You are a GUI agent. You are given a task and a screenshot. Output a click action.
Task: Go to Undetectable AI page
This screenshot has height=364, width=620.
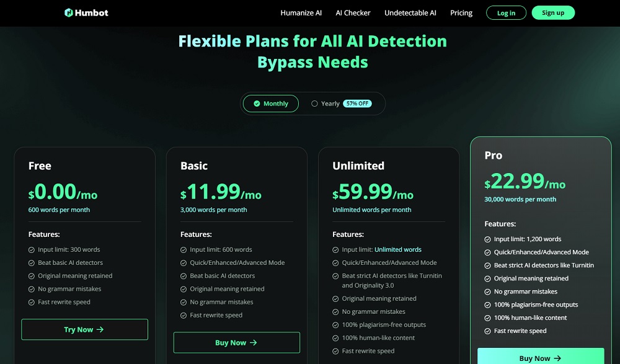coord(410,13)
